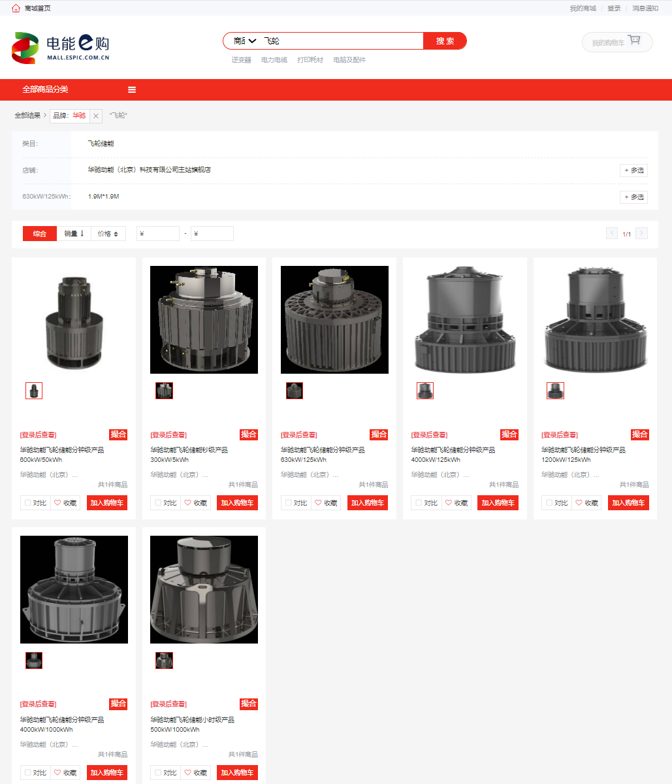Image resolution: width=672 pixels, height=784 pixels.
Task: Click the 电脑及配件 suggested search link
Action: click(349, 60)
